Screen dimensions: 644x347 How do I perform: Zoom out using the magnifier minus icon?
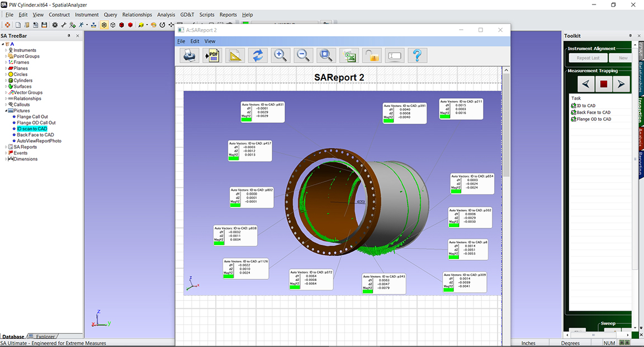click(303, 55)
